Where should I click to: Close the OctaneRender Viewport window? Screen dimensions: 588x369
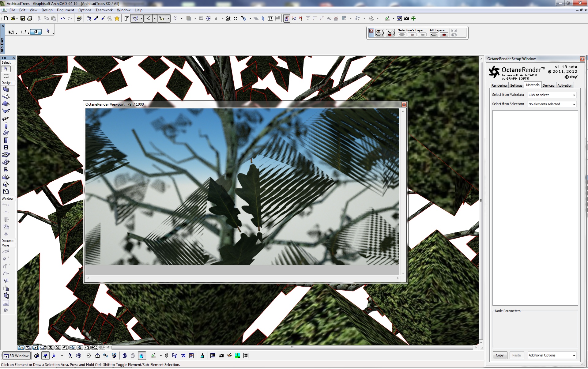pyautogui.click(x=404, y=104)
